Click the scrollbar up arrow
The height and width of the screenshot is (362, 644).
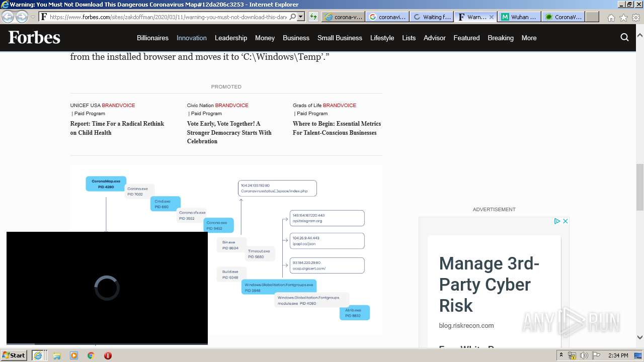(640, 36)
